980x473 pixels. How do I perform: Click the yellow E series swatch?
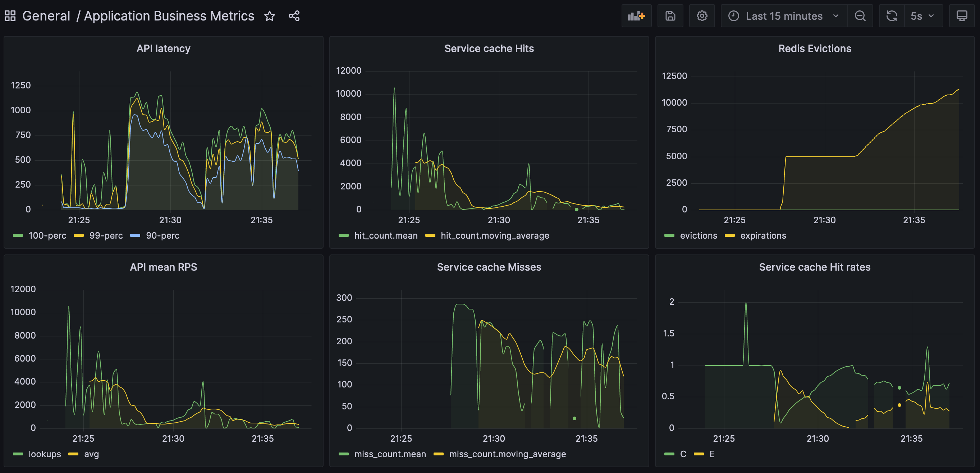[x=699, y=454]
